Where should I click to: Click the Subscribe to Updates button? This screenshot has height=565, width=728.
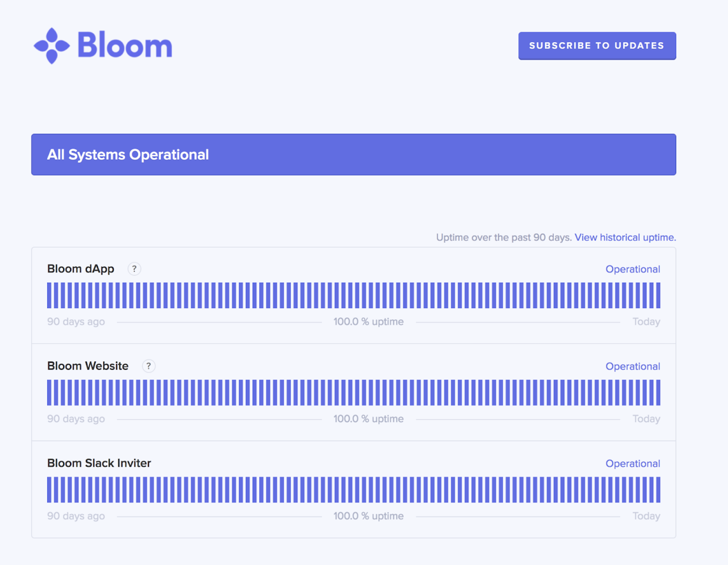click(x=597, y=46)
